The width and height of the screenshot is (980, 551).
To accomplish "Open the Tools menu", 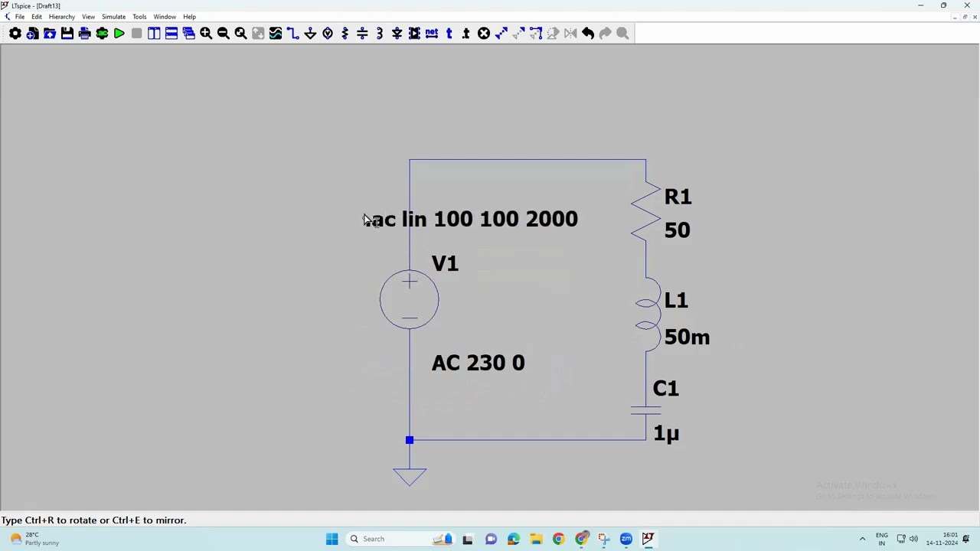I will pos(139,17).
